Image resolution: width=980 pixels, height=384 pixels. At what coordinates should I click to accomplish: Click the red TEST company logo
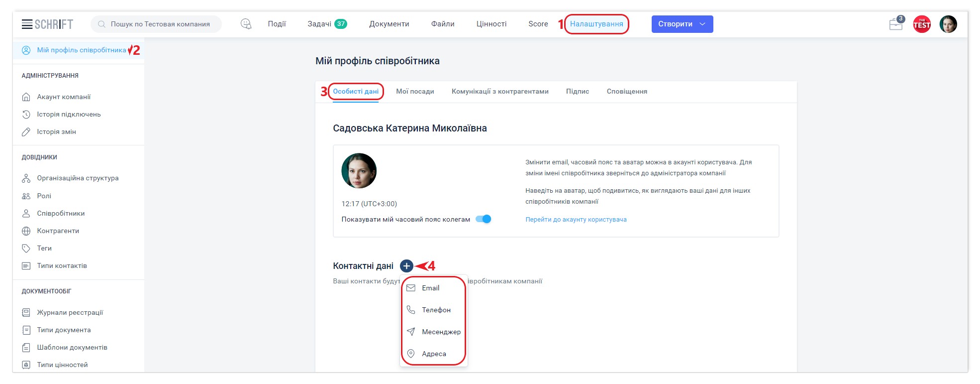click(922, 24)
